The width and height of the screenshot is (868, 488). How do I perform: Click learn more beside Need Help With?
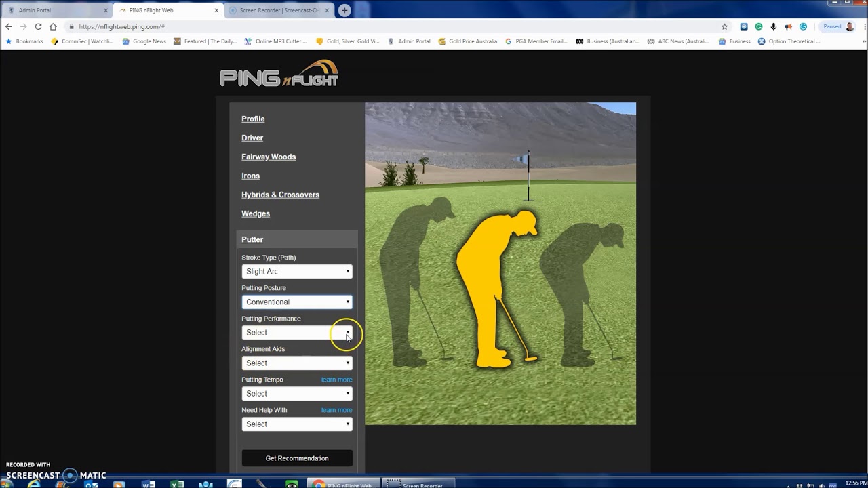pos(336,410)
